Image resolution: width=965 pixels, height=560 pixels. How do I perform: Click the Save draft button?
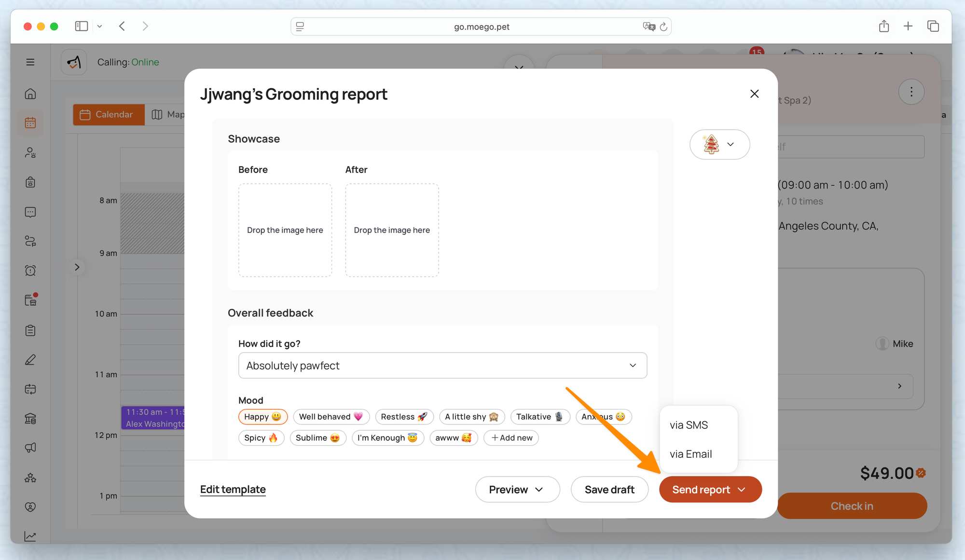tap(609, 490)
